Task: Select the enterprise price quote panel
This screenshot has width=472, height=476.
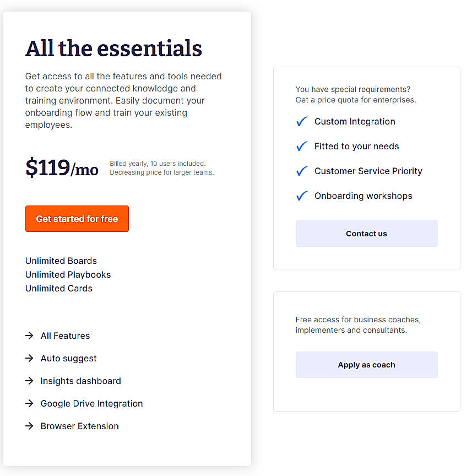Action: pyautogui.click(x=367, y=167)
